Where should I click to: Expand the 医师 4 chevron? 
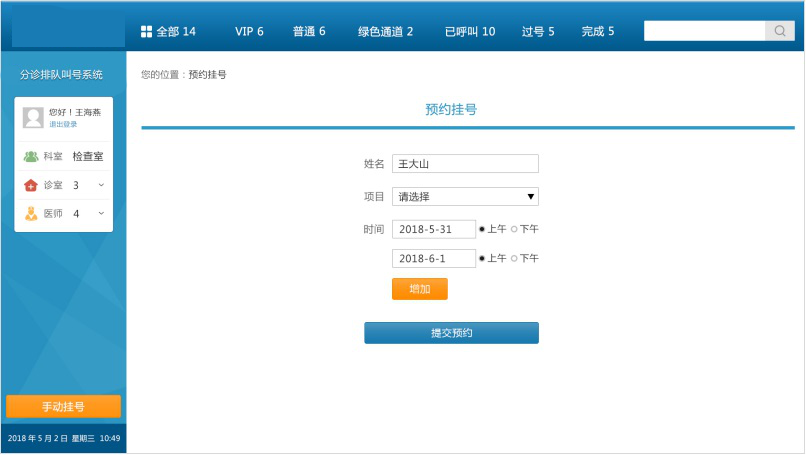(101, 213)
